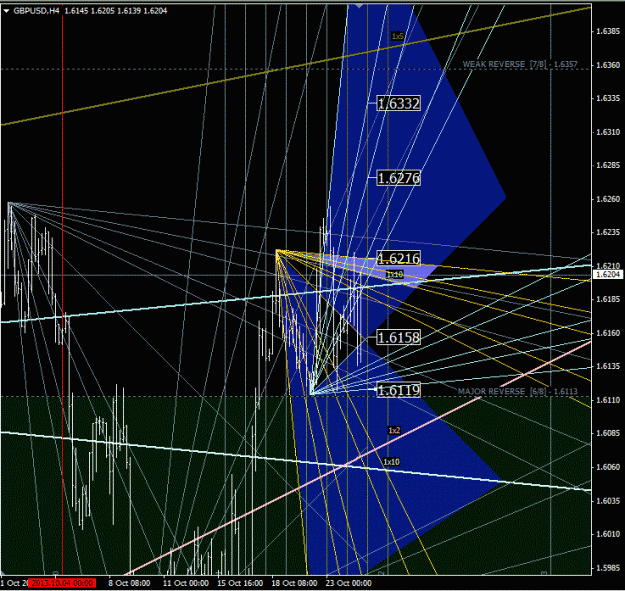Screen dimensions: 625x591
Task: Click the 1.6035 price scale value
Action: pos(608,501)
